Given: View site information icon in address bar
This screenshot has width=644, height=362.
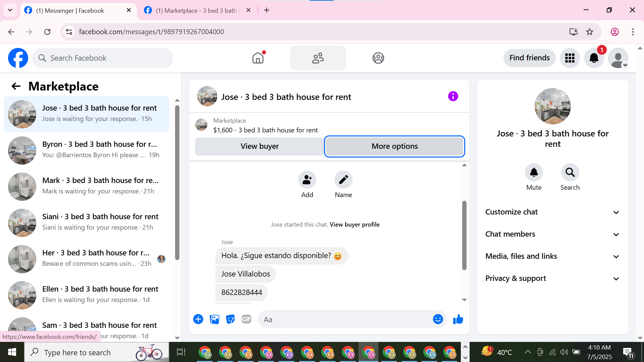Looking at the screenshot, I should [69, 32].
